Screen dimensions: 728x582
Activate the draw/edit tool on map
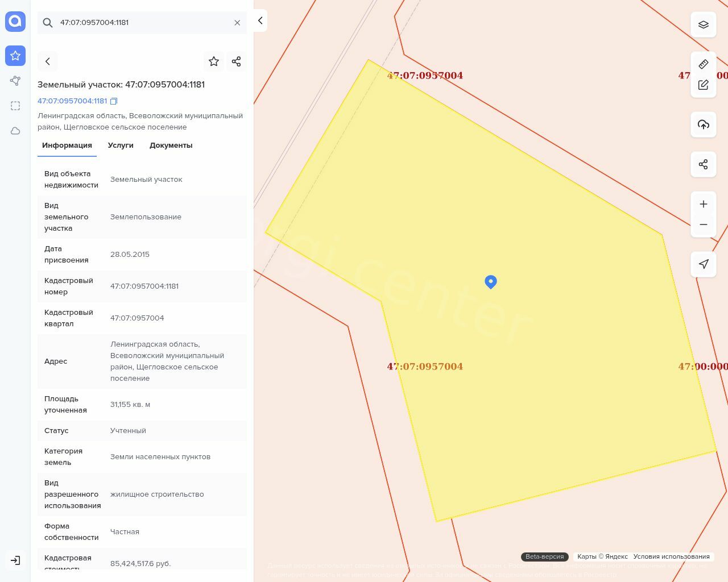[x=703, y=85]
